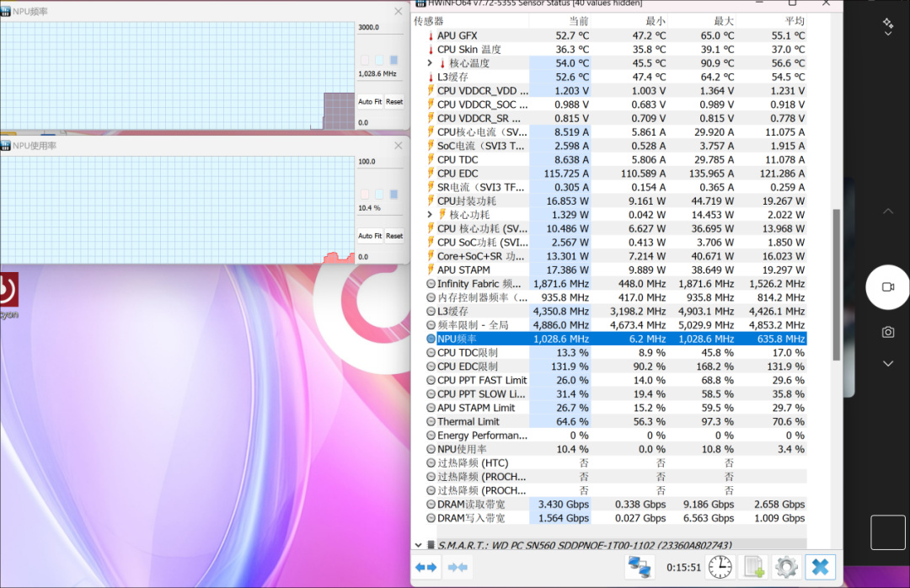The height and width of the screenshot is (588, 910).
Task: Click Auto Fit in NPU频率 graph
Action: click(370, 102)
